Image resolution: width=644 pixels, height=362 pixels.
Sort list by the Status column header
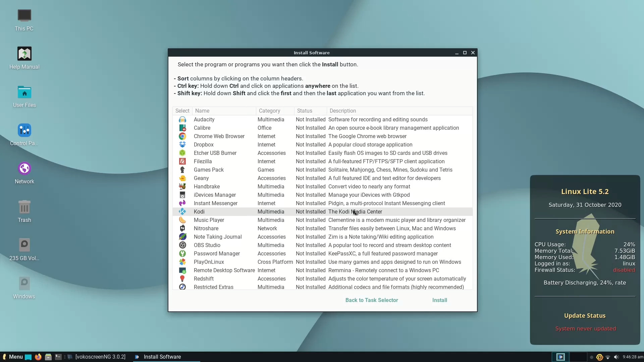(x=311, y=111)
